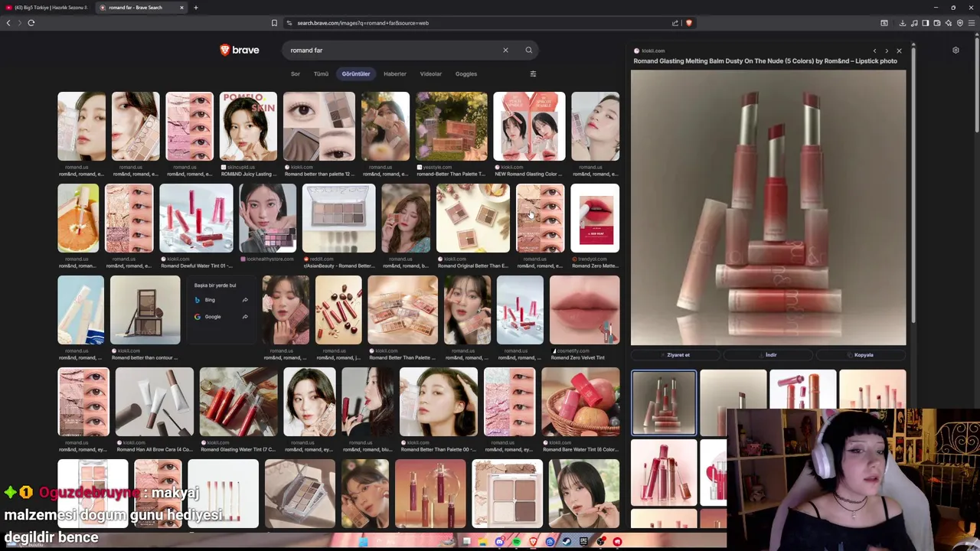The height and width of the screenshot is (551, 980).
Task: Open the r/AsianBeauty reddit palette image
Action: 338,218
